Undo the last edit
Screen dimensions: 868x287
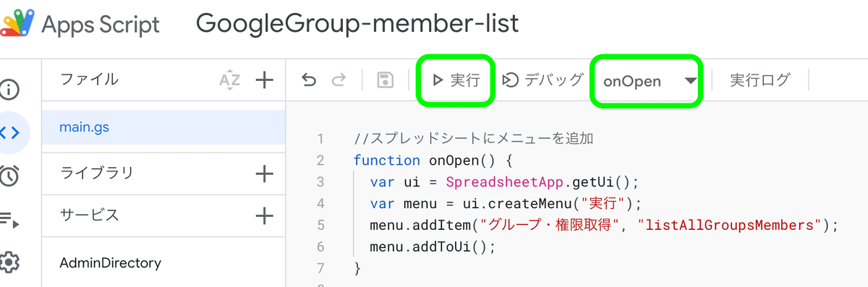[309, 80]
